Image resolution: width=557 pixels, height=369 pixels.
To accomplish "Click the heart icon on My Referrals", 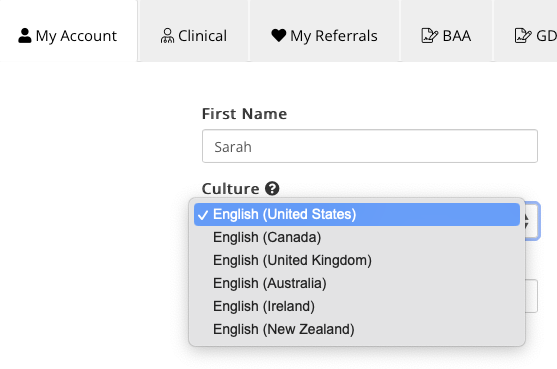I will 278,36.
